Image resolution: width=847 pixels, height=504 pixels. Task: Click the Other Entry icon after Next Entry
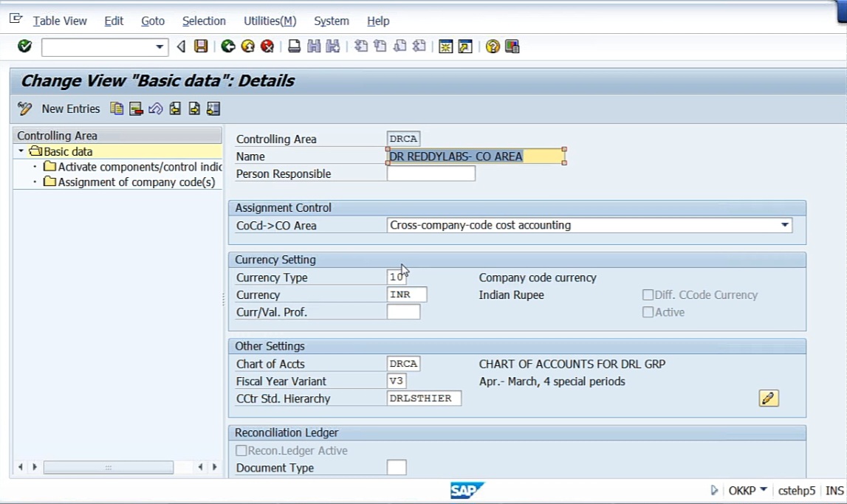point(213,108)
